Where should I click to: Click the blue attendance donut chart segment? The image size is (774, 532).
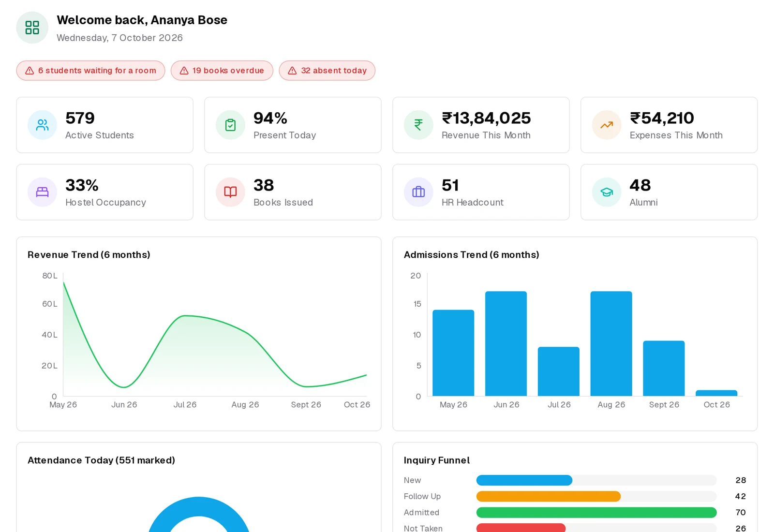pyautogui.click(x=199, y=506)
